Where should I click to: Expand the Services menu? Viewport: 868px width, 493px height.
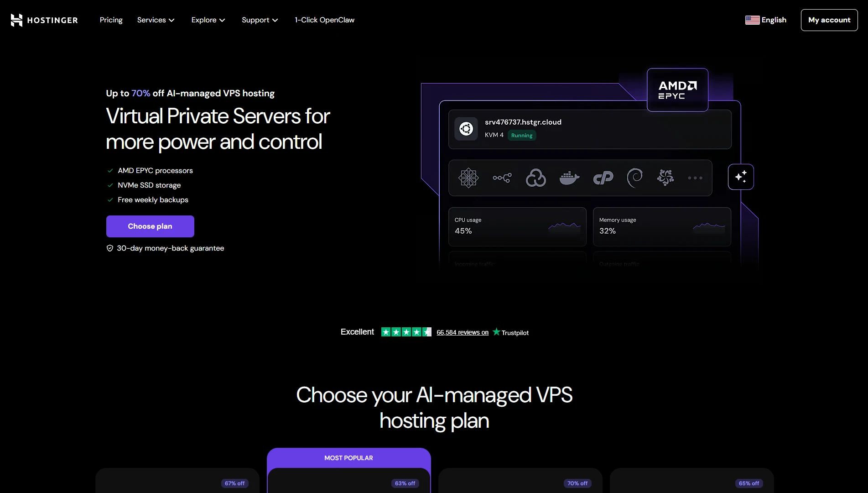156,20
